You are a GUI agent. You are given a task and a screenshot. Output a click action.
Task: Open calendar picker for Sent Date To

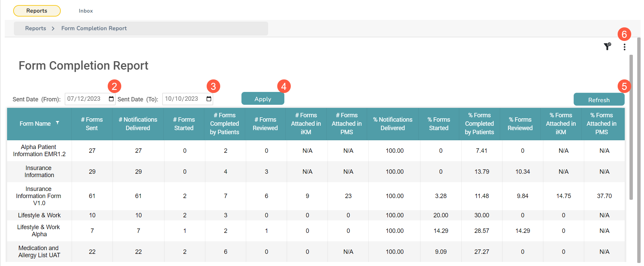(x=209, y=99)
